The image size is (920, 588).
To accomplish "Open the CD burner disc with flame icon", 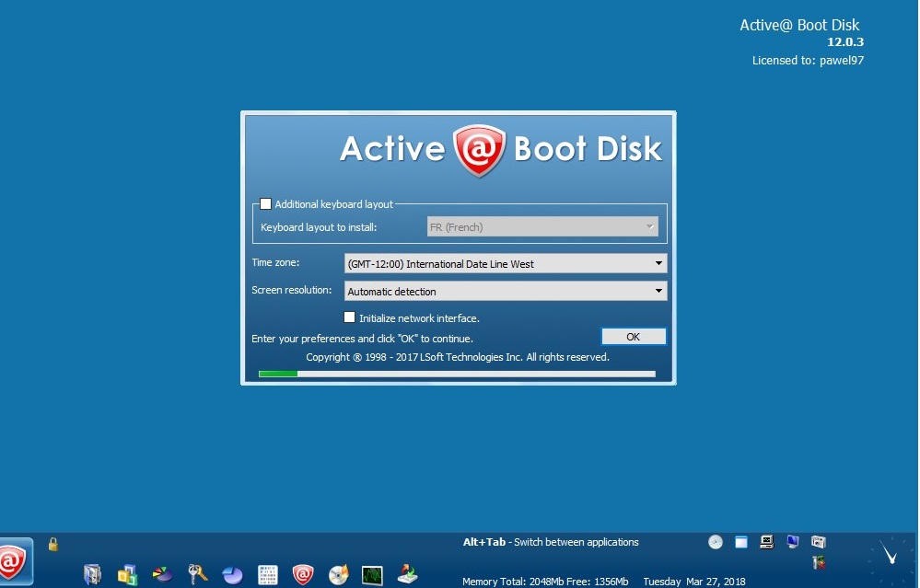I will pyautogui.click(x=339, y=575).
